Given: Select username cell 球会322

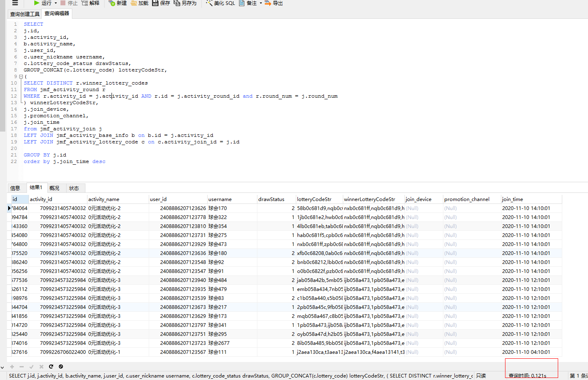Looking at the screenshot, I should (232, 217).
